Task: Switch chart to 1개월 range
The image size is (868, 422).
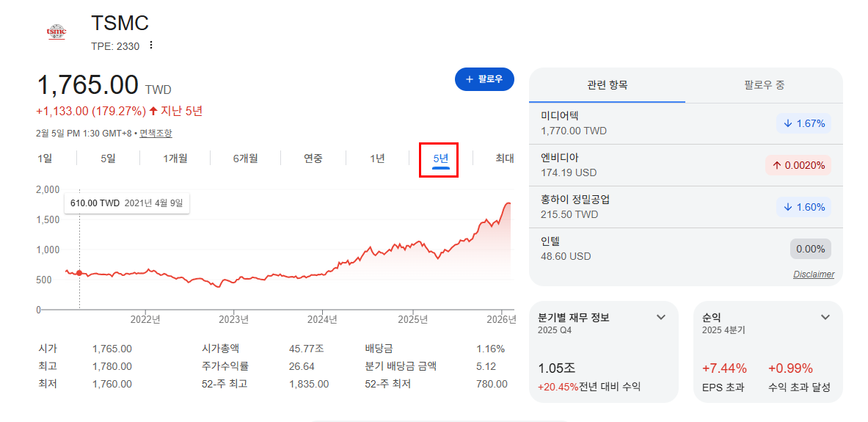Action: click(x=175, y=159)
